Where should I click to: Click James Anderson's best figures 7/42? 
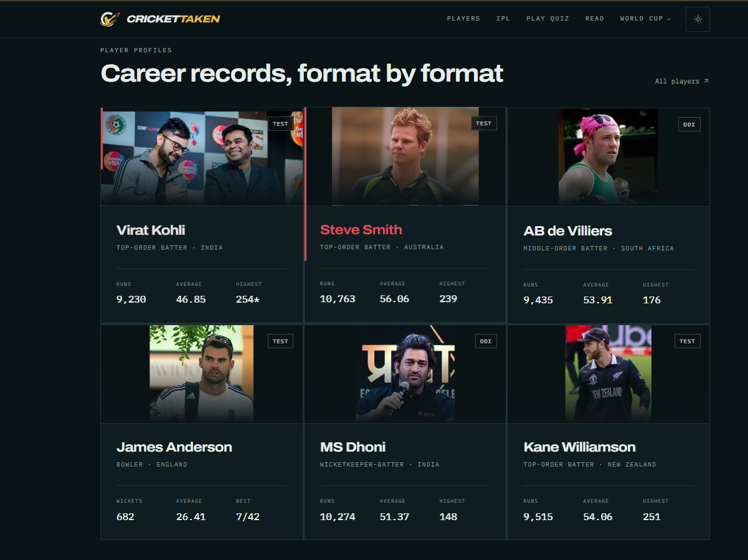coord(248,517)
